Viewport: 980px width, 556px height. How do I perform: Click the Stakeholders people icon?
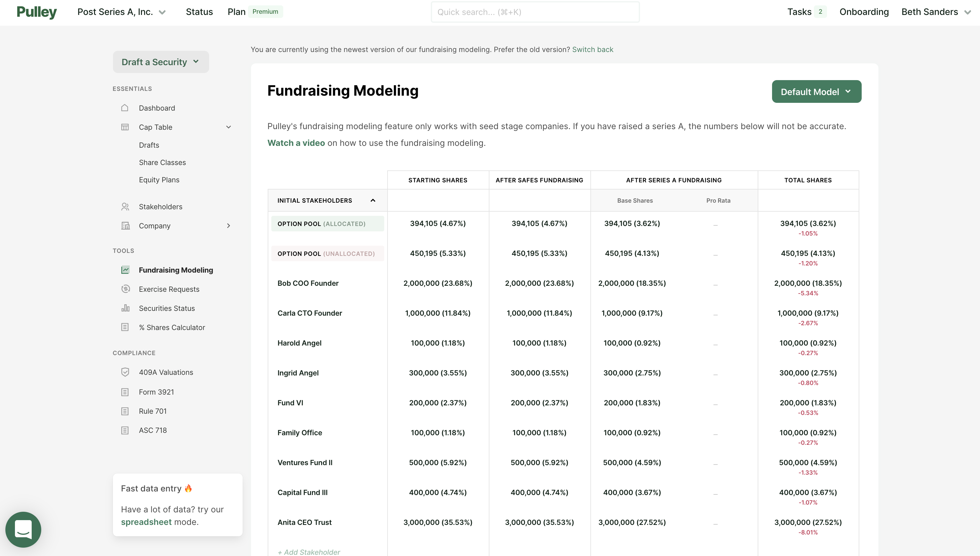pos(125,207)
